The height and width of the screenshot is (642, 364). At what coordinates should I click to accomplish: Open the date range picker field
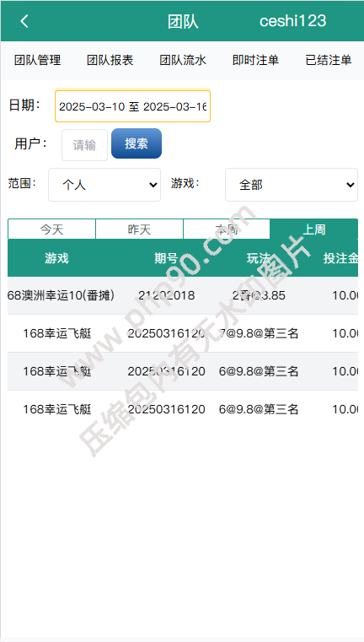coord(132,106)
